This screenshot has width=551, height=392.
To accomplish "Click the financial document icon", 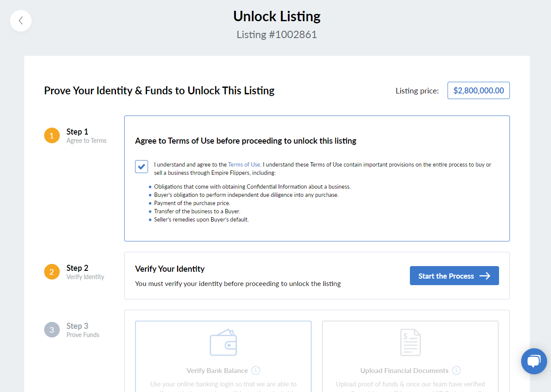I will (410, 342).
